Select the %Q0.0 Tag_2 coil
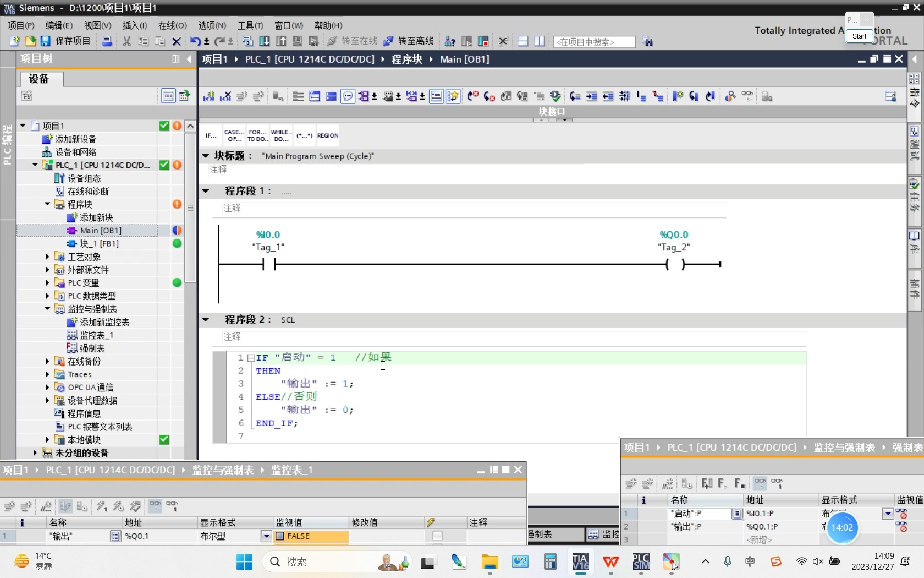The height and width of the screenshot is (578, 924). tap(674, 264)
